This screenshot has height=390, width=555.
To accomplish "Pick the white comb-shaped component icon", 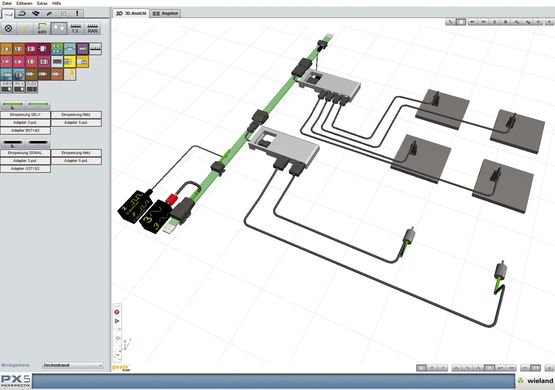I will (95, 48).
